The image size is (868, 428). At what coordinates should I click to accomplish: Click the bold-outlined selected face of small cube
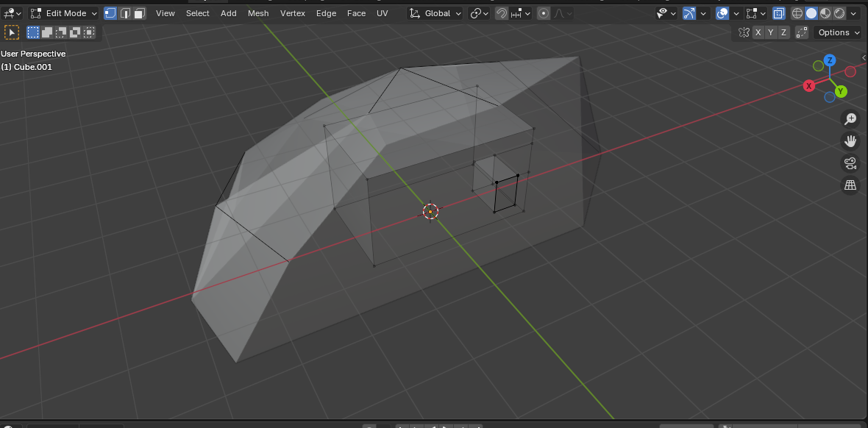click(x=506, y=193)
